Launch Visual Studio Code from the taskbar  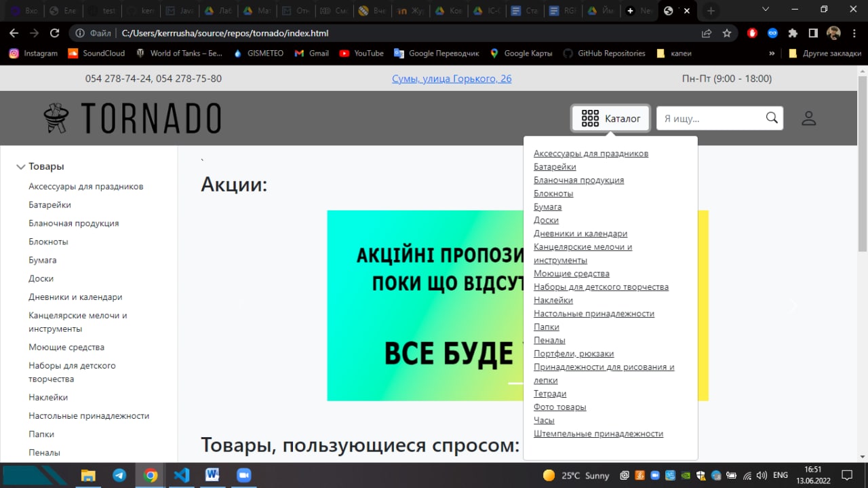pos(182,475)
